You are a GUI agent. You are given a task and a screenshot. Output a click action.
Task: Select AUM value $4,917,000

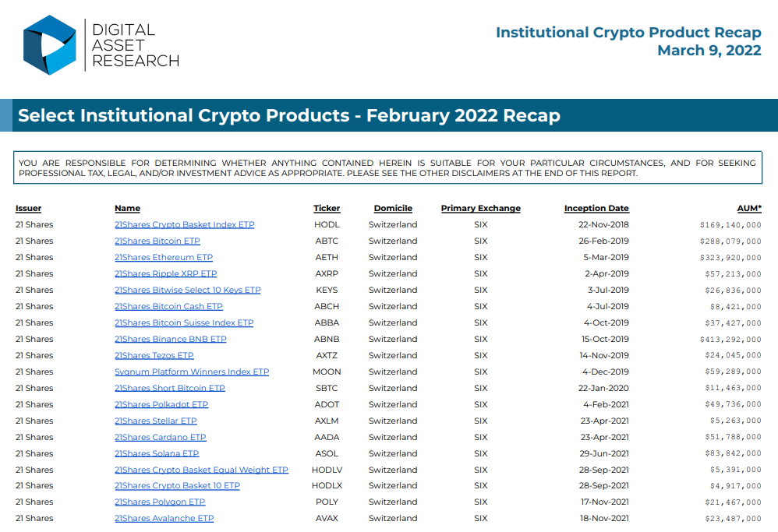[735, 486]
